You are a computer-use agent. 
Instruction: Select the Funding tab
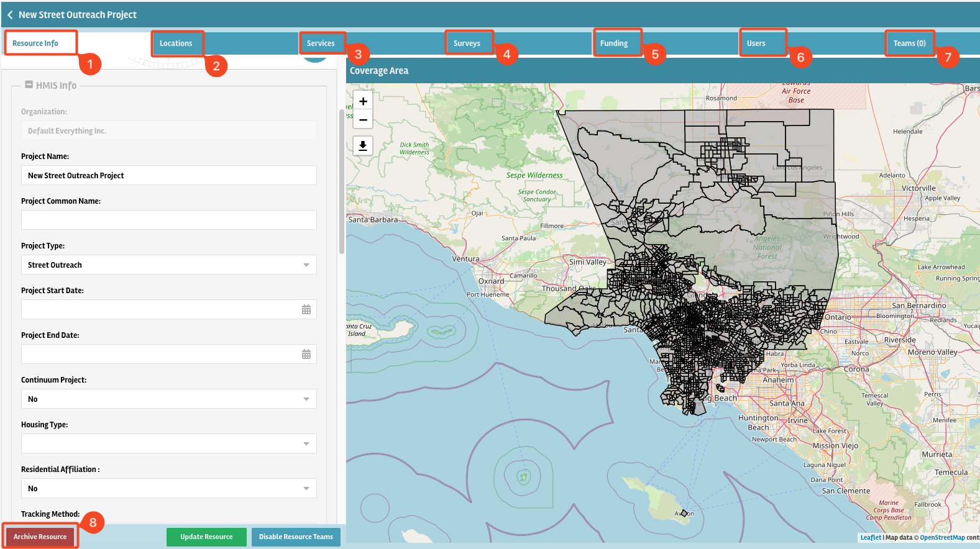614,43
